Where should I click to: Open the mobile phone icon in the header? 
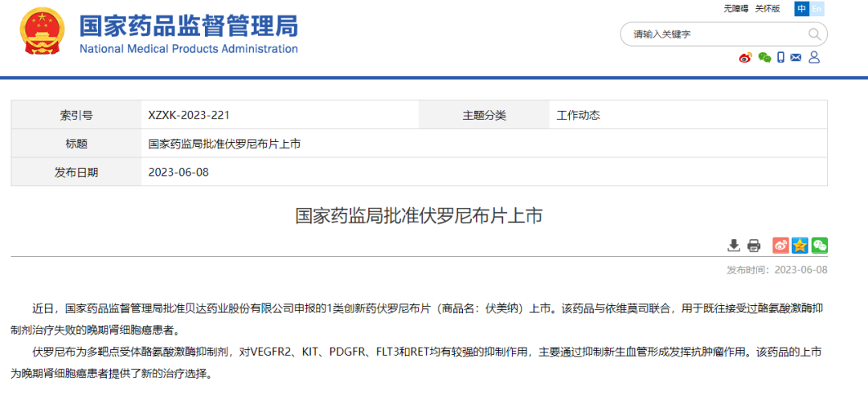[x=780, y=57]
